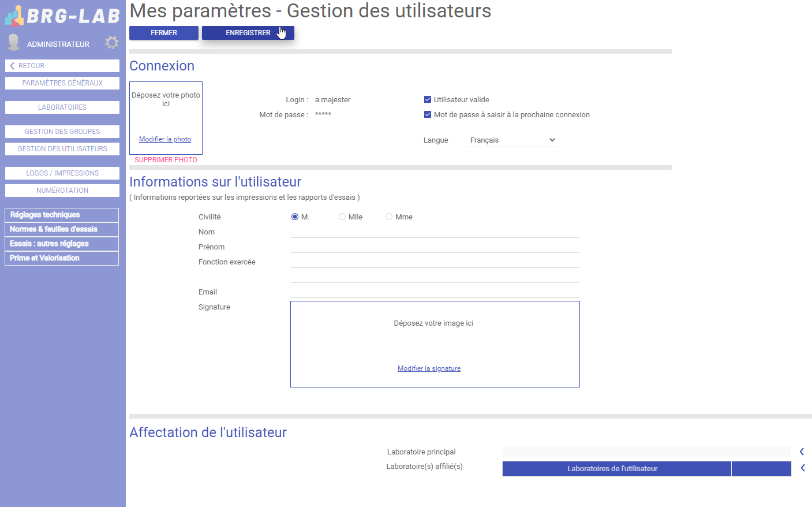Click into the Nom input field
812x507 pixels.
[x=435, y=232]
